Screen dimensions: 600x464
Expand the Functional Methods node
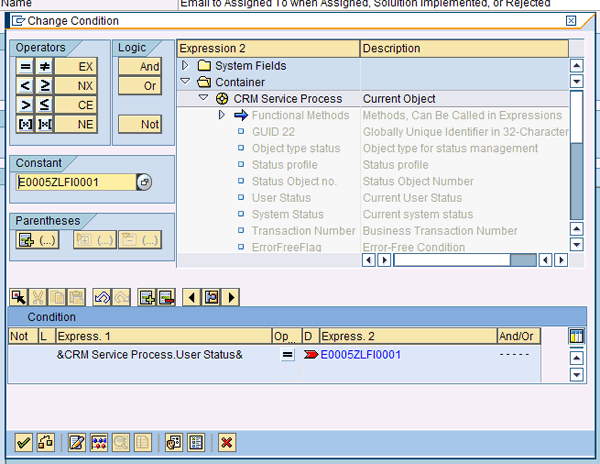(x=222, y=115)
